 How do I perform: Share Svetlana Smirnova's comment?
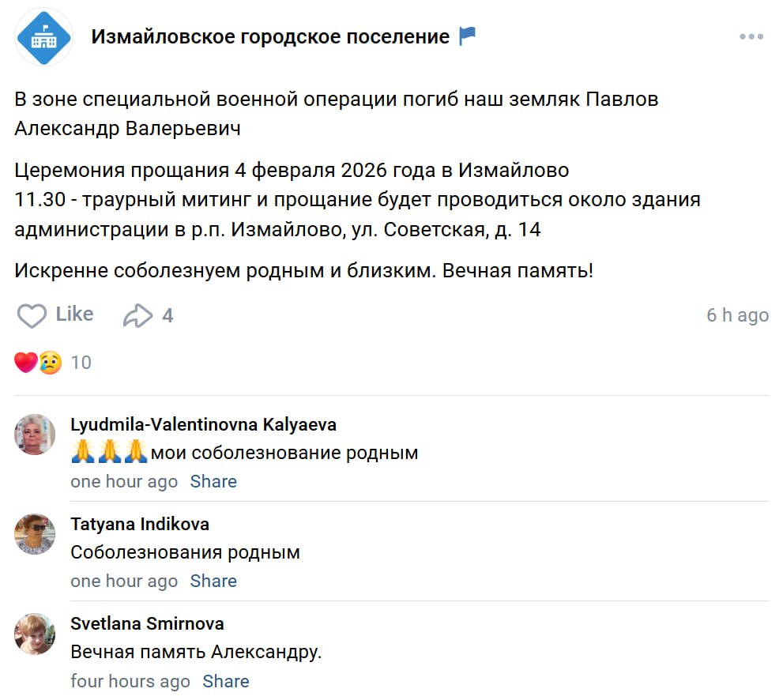pos(226,681)
